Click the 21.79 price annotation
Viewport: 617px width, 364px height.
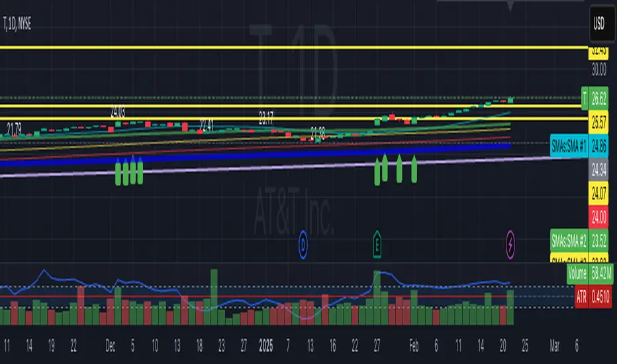(14, 128)
